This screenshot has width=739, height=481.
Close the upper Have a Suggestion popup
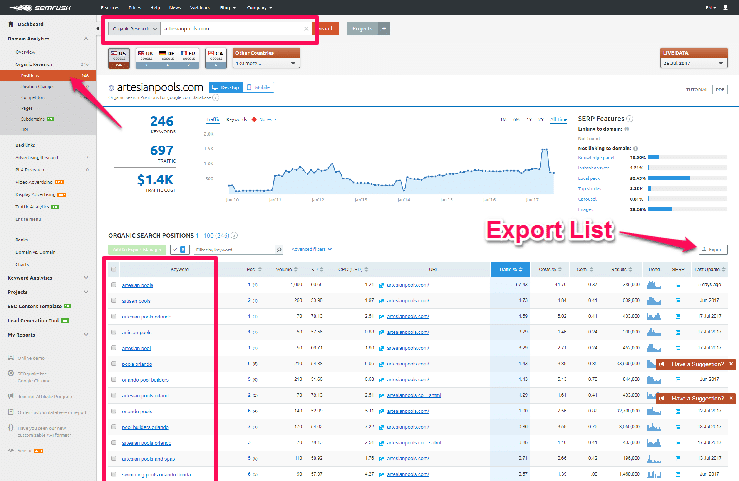(731, 364)
